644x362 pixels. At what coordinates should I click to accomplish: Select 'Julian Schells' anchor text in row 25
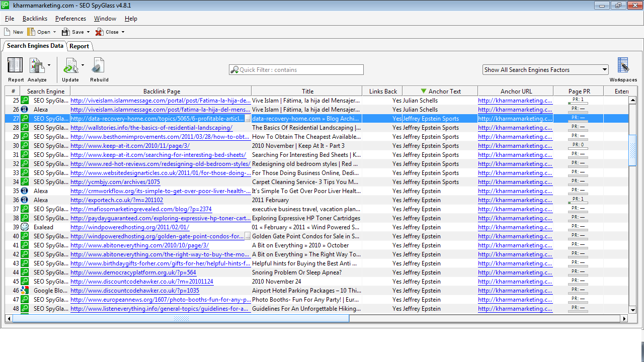420,101
